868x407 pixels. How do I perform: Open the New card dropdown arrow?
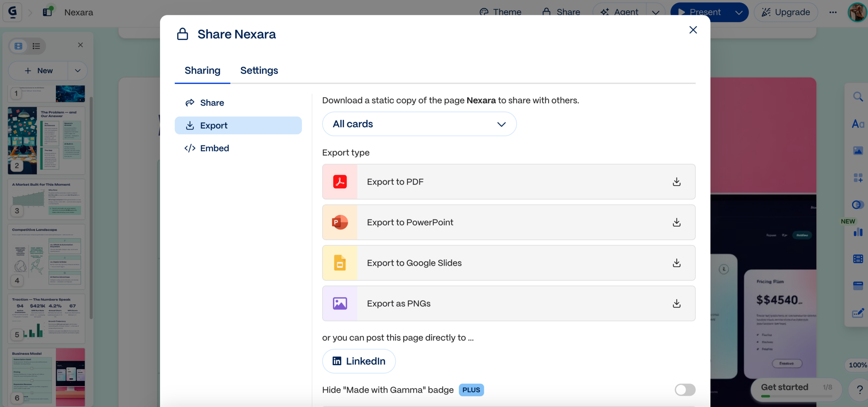(x=78, y=71)
